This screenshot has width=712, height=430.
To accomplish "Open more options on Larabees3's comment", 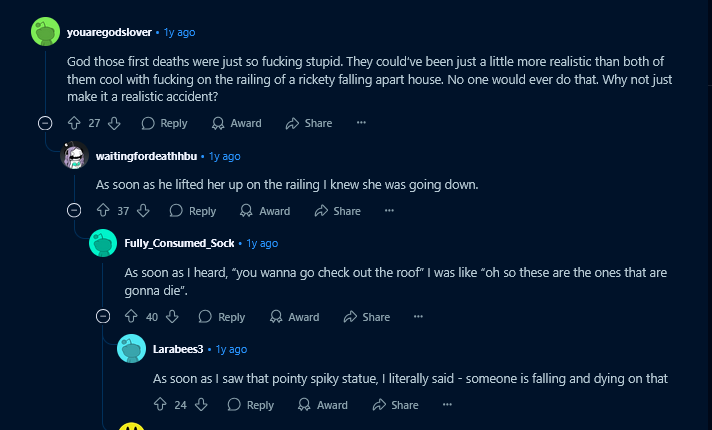I will 447,405.
